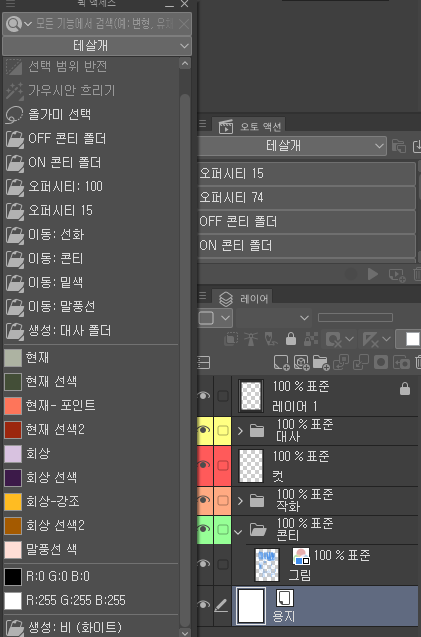Image resolution: width=421 pixels, height=637 pixels.
Task: Click the lock layer padlock icon
Action: (x=291, y=339)
